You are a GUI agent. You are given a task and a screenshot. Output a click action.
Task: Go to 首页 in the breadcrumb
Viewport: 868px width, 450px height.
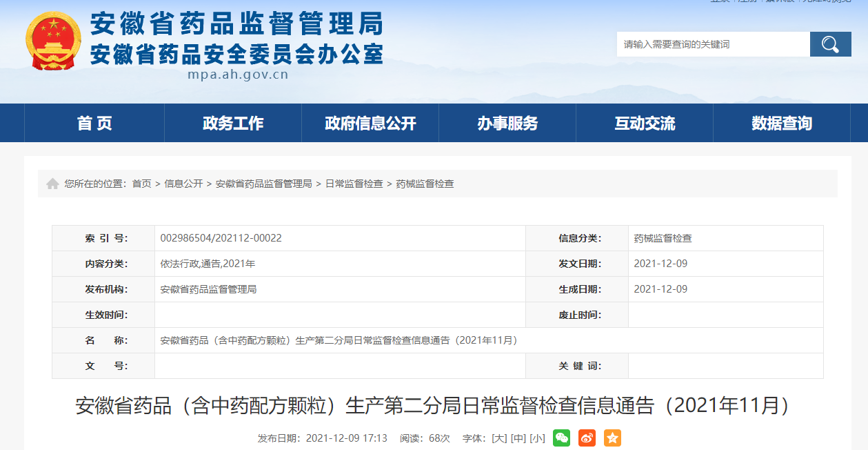point(142,184)
